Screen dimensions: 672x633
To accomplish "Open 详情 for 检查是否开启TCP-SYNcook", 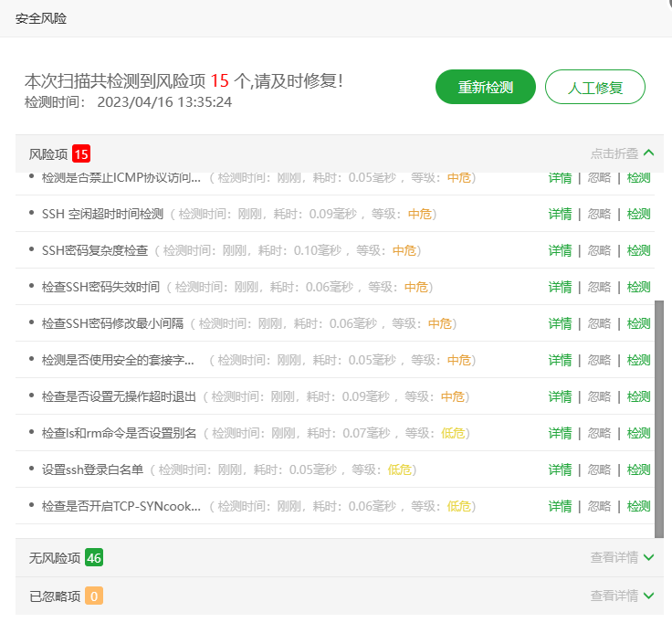I will point(560,506).
